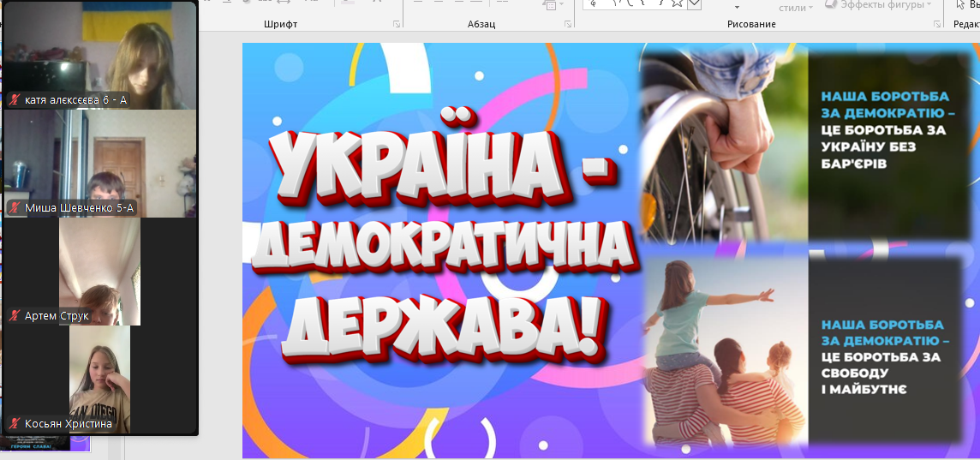The image size is (980, 460).
Task: Click muted mic icon beside Миша Шевченко
Action: 15,208
